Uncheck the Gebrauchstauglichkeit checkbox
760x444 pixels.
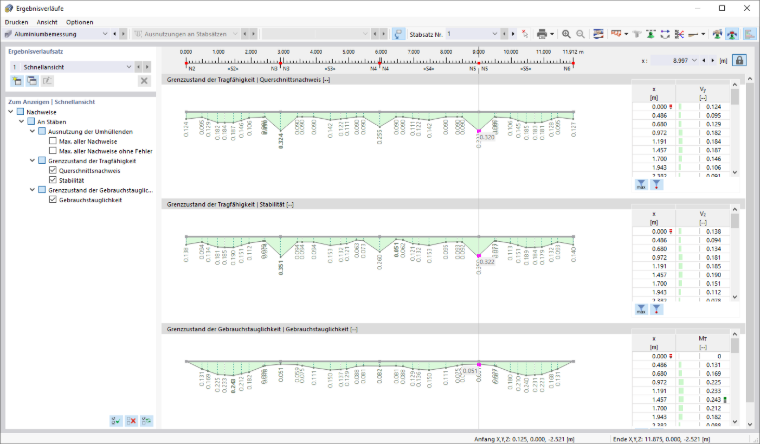[x=53, y=199]
